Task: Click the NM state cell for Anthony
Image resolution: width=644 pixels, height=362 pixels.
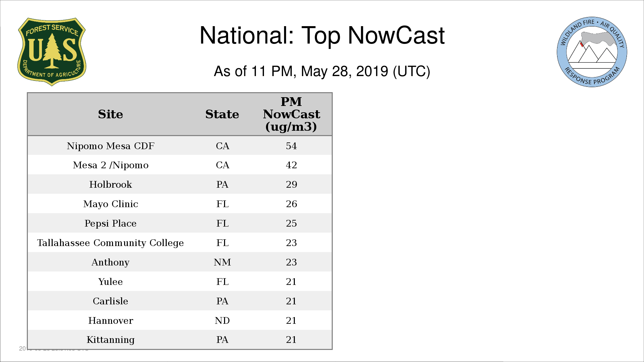Action: click(222, 262)
